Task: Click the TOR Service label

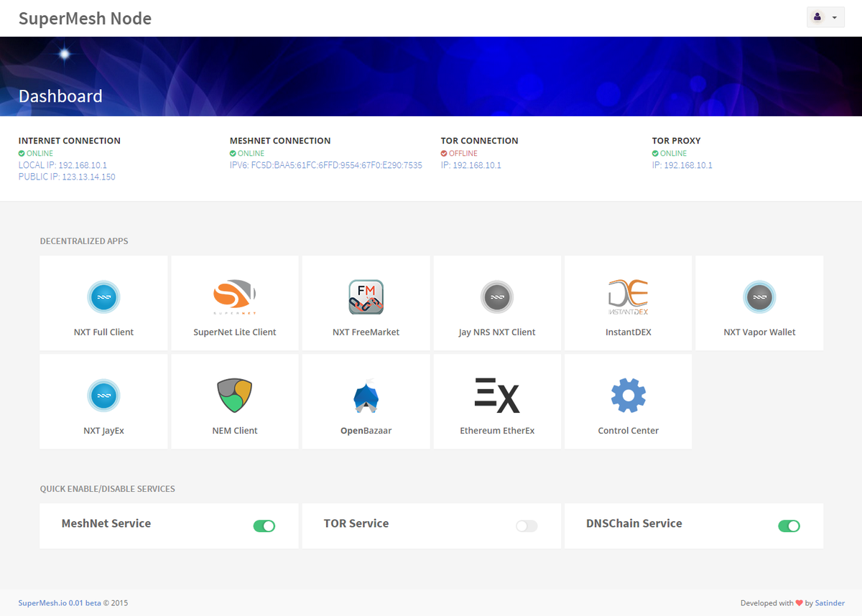Action: coord(356,523)
